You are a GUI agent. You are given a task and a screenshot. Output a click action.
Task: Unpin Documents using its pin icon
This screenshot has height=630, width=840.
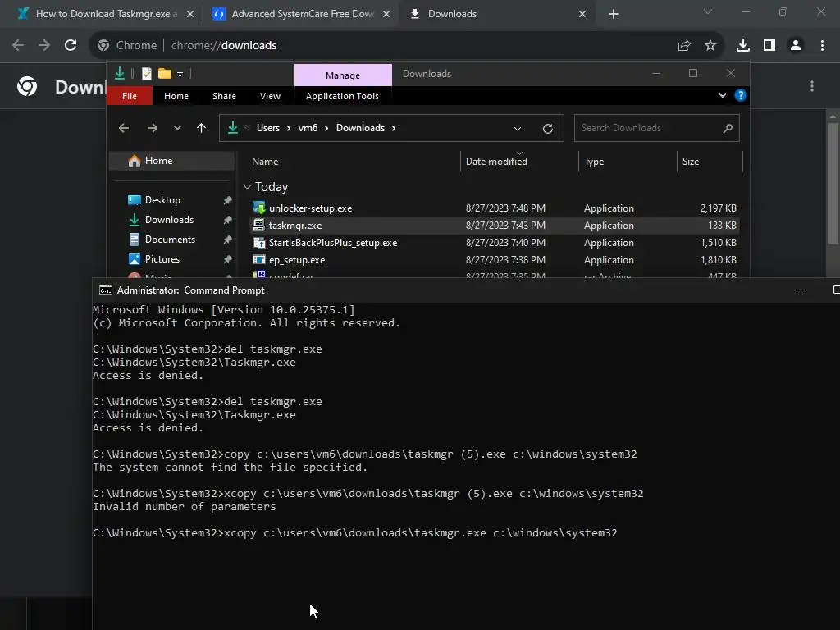[228, 240]
